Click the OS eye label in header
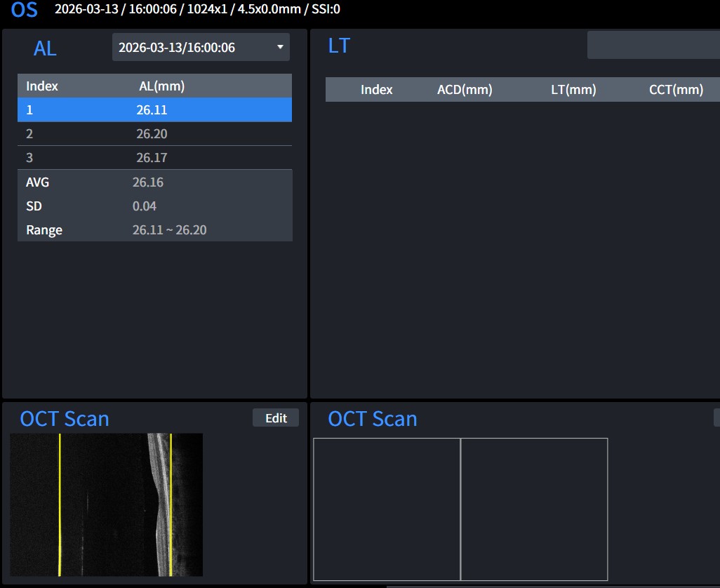The height and width of the screenshot is (588, 720). (x=25, y=11)
